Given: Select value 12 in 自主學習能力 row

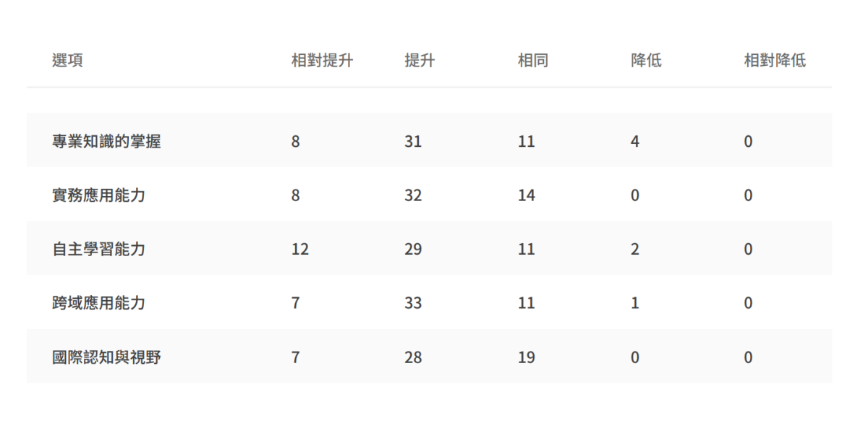Looking at the screenshot, I should (300, 250).
